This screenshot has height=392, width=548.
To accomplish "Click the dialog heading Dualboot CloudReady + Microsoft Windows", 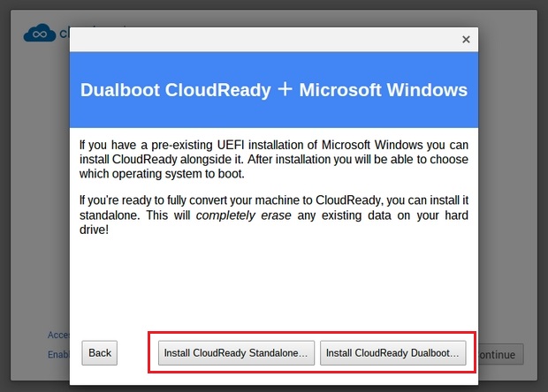I will click(274, 90).
